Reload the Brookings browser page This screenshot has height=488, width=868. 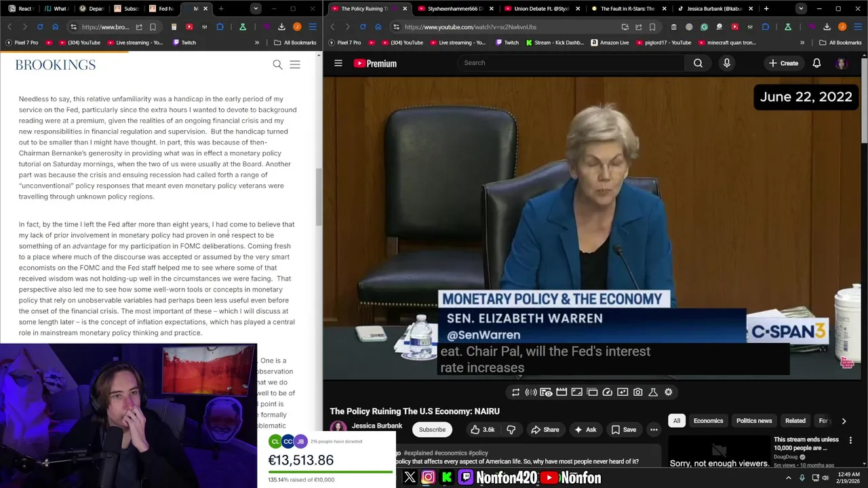coord(40,27)
